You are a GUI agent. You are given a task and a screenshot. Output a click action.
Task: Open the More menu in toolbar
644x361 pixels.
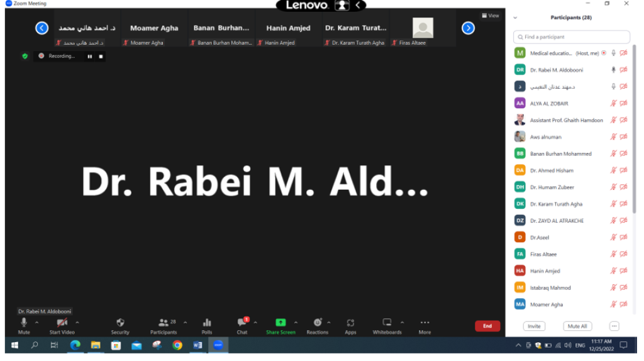point(425,324)
